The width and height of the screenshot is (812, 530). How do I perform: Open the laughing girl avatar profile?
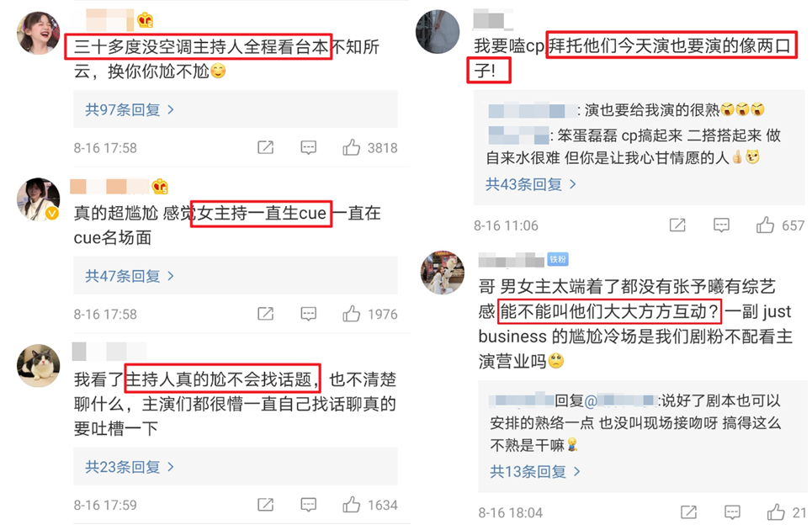tap(39, 33)
